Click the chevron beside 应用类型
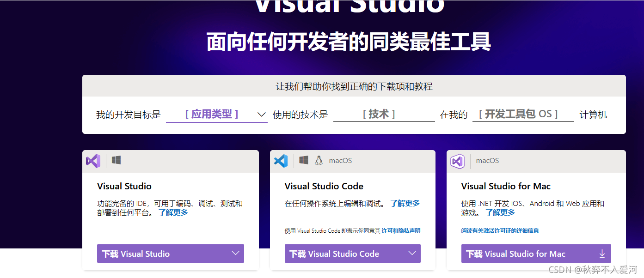644x278 pixels. (261, 114)
